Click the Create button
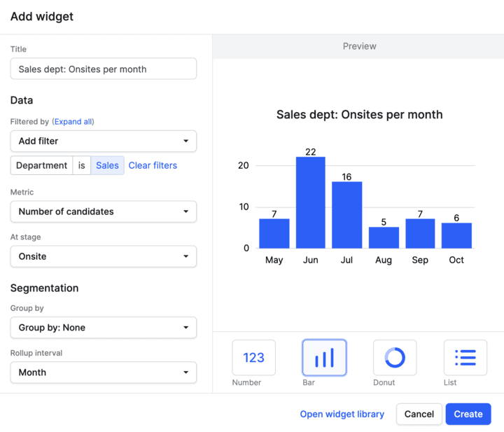 (x=468, y=414)
